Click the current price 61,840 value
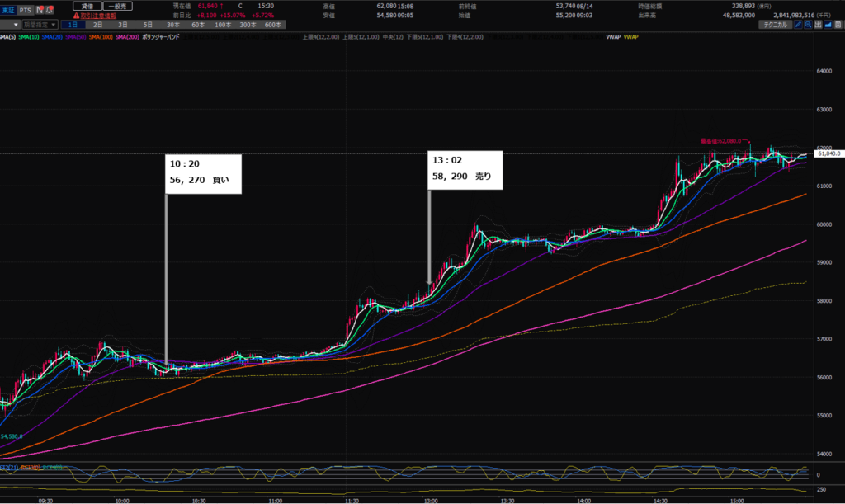845x504 pixels. click(207, 6)
